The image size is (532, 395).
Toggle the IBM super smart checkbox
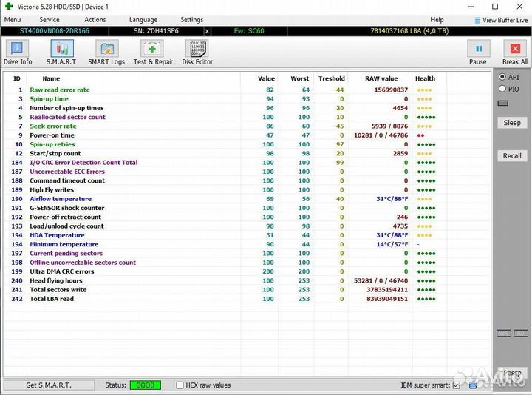(x=456, y=385)
